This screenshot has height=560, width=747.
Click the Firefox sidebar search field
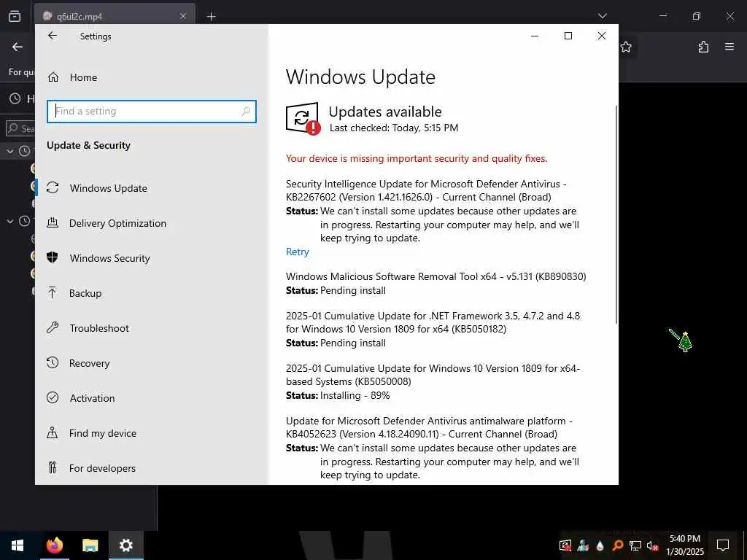[20, 128]
